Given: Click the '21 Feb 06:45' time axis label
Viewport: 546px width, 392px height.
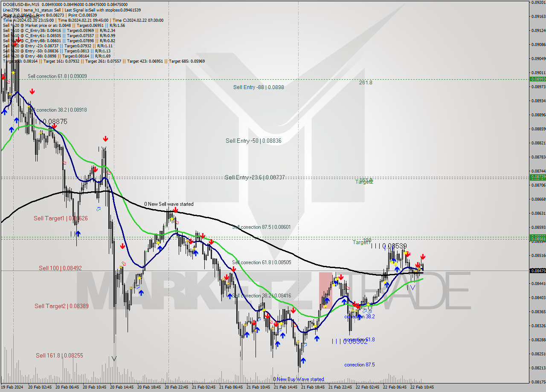Looking at the screenshot, I should click(x=231, y=387).
